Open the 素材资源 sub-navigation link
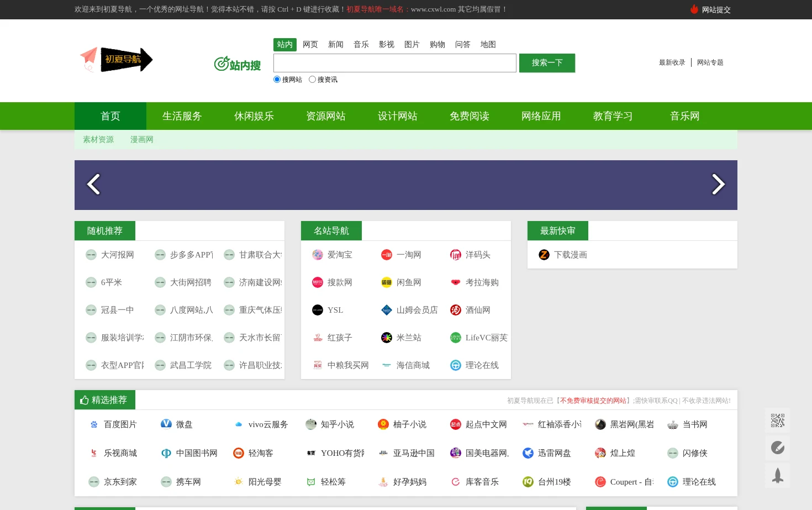812x510 pixels. [x=98, y=140]
